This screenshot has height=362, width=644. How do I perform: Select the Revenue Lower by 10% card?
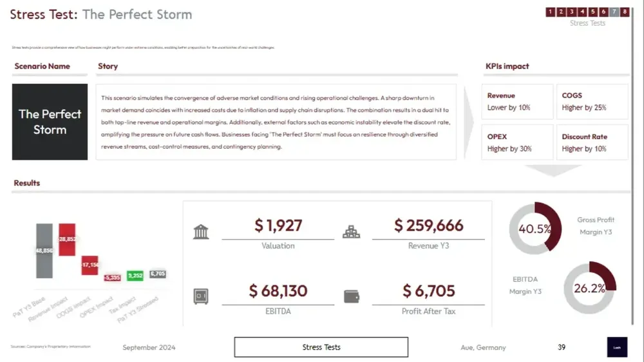point(517,101)
